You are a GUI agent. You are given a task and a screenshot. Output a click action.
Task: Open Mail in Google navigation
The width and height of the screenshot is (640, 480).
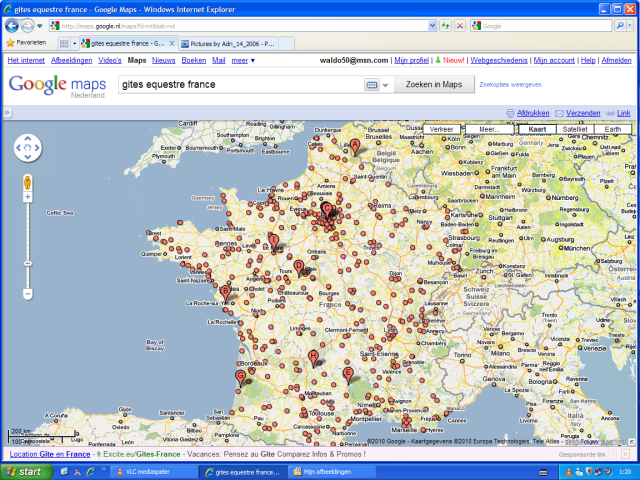pos(218,60)
